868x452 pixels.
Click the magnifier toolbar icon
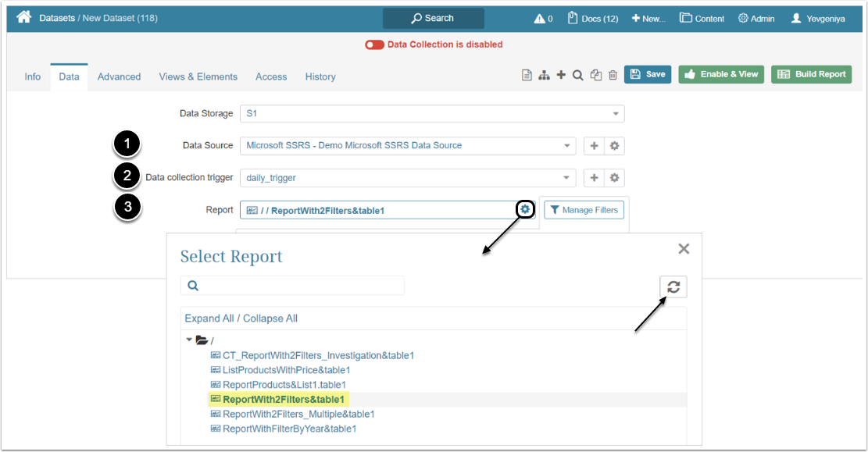coord(578,75)
